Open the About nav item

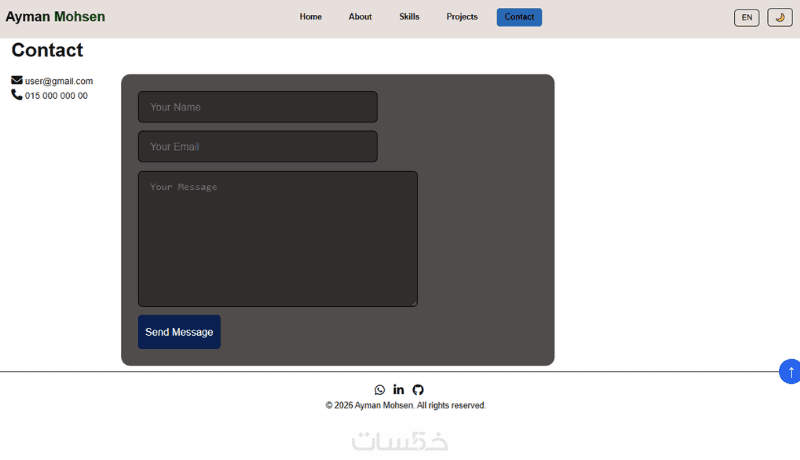pos(360,17)
